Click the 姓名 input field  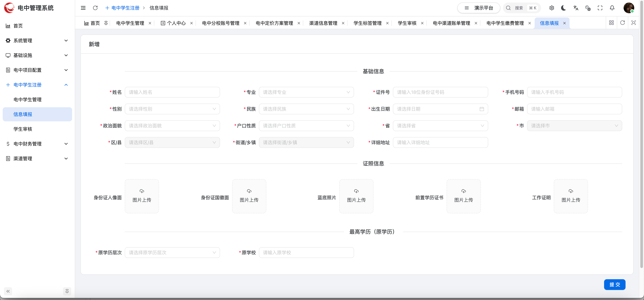(172, 92)
